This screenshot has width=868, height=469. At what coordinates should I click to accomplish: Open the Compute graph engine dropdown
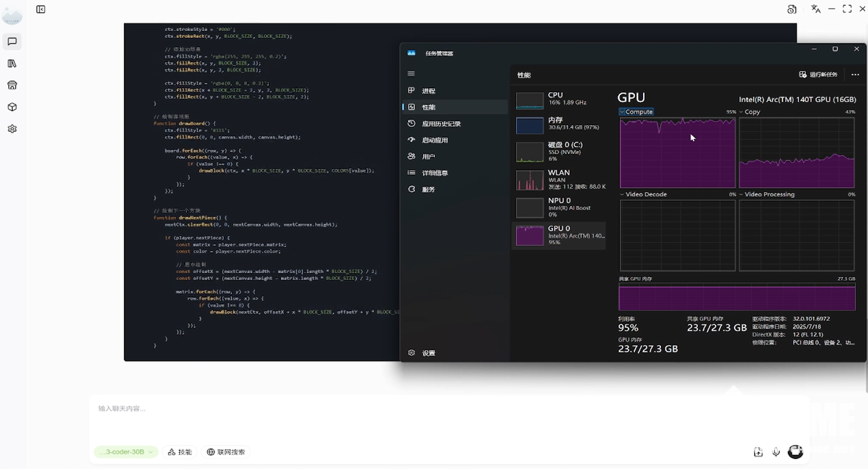623,112
